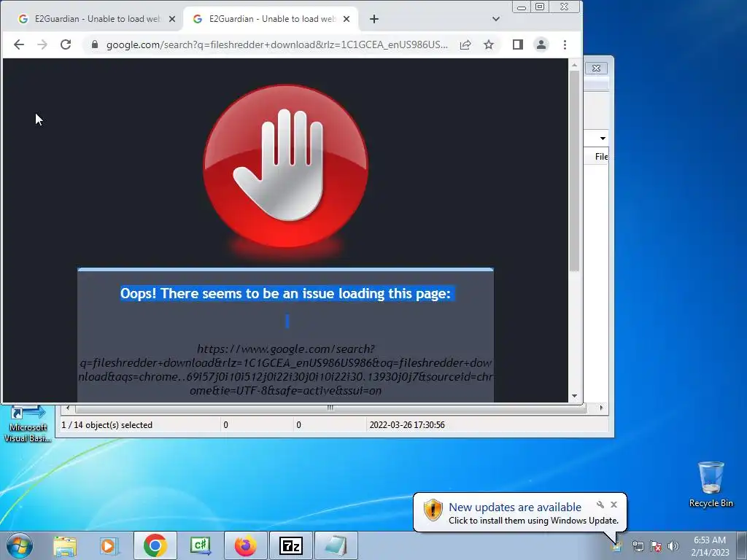Click the 2022-03-26 17:30:56 status entry
The image size is (747, 560).
407,425
